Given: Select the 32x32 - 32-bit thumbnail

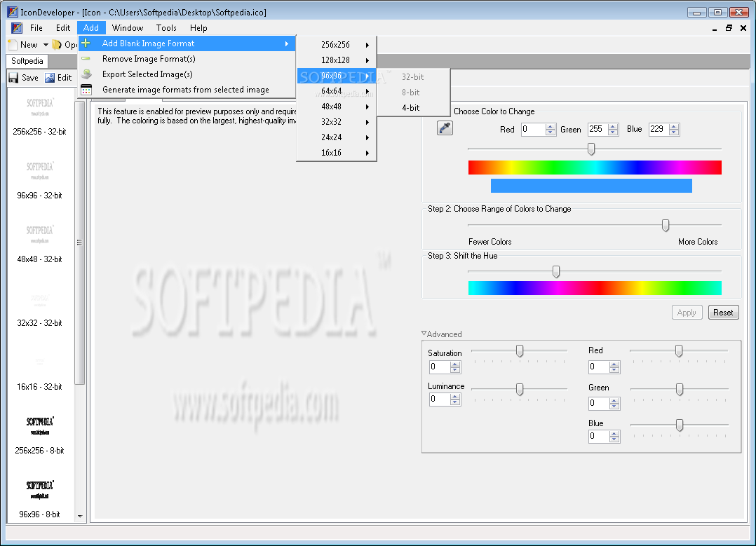Looking at the screenshot, I should 39,308.
